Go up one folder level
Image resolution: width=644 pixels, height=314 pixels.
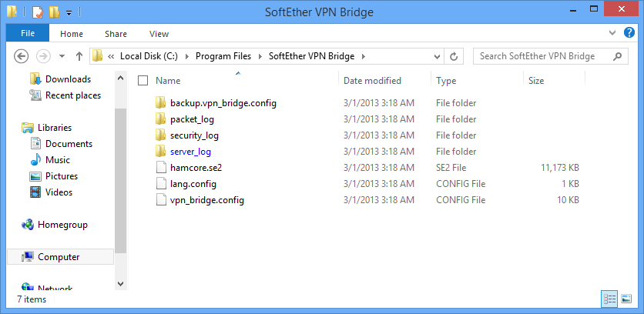pos(79,56)
